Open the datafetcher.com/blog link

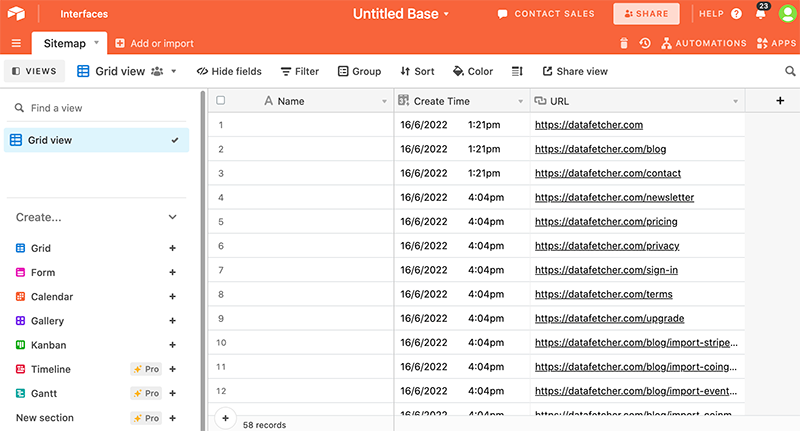click(601, 149)
